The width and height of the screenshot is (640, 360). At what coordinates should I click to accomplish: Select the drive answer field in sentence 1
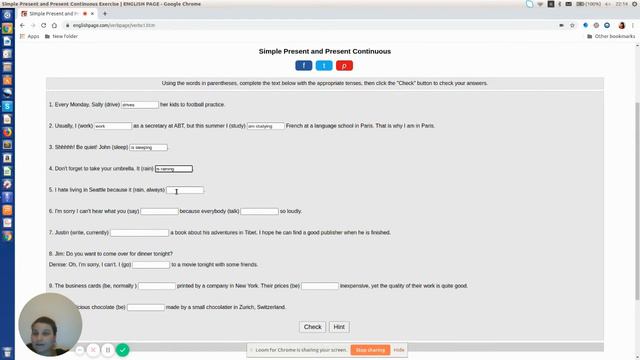click(x=140, y=105)
